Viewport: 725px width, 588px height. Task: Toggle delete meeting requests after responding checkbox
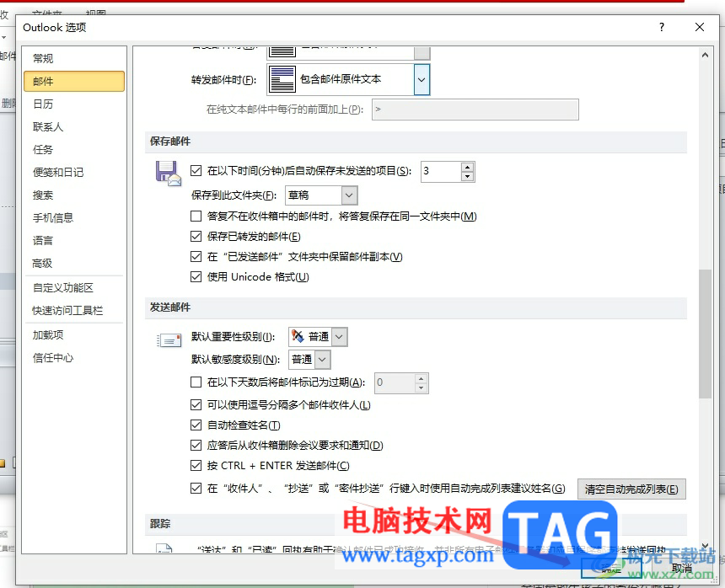click(x=196, y=446)
